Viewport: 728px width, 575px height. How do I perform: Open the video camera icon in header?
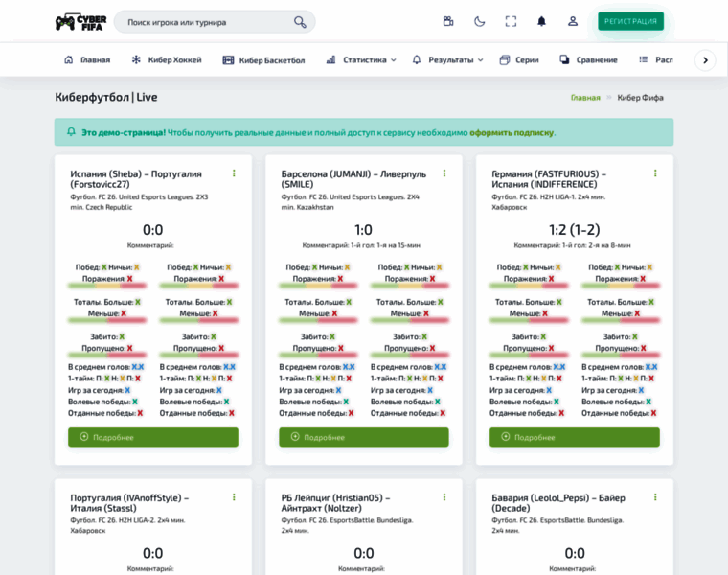click(x=448, y=21)
